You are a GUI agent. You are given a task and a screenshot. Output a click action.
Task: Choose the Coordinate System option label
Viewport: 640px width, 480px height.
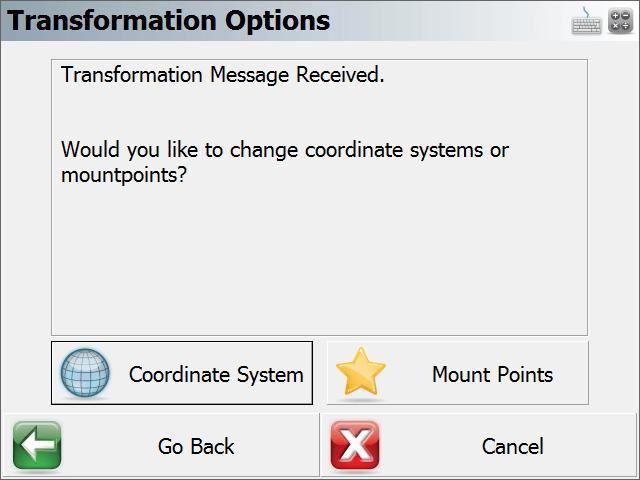point(216,375)
